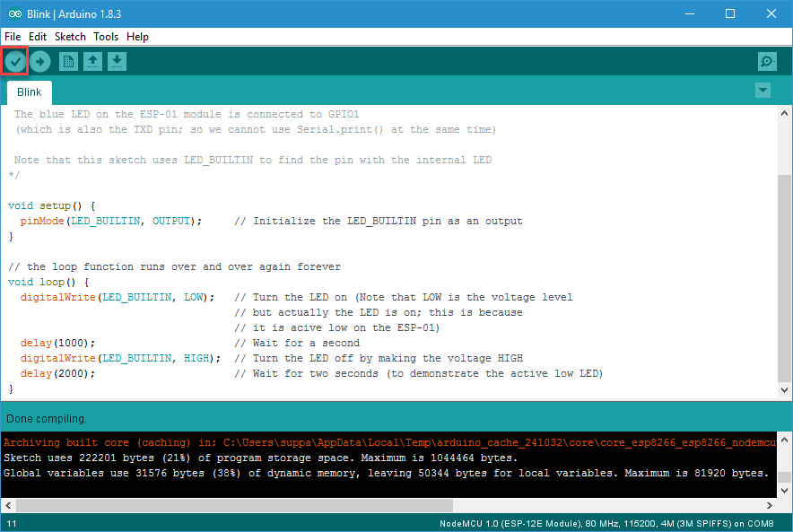793x532 pixels.
Task: Click the 'void loop() {' line
Action: tap(48, 282)
